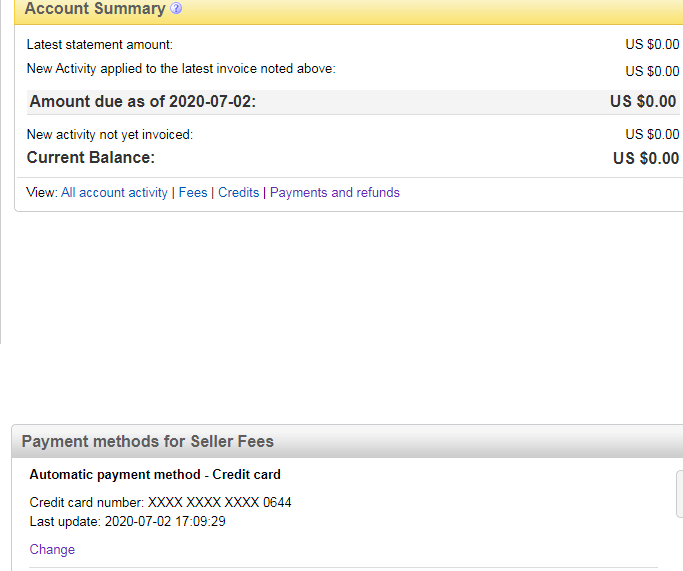Click the Account Summary help icon
The height and width of the screenshot is (571, 683).
(x=176, y=9)
